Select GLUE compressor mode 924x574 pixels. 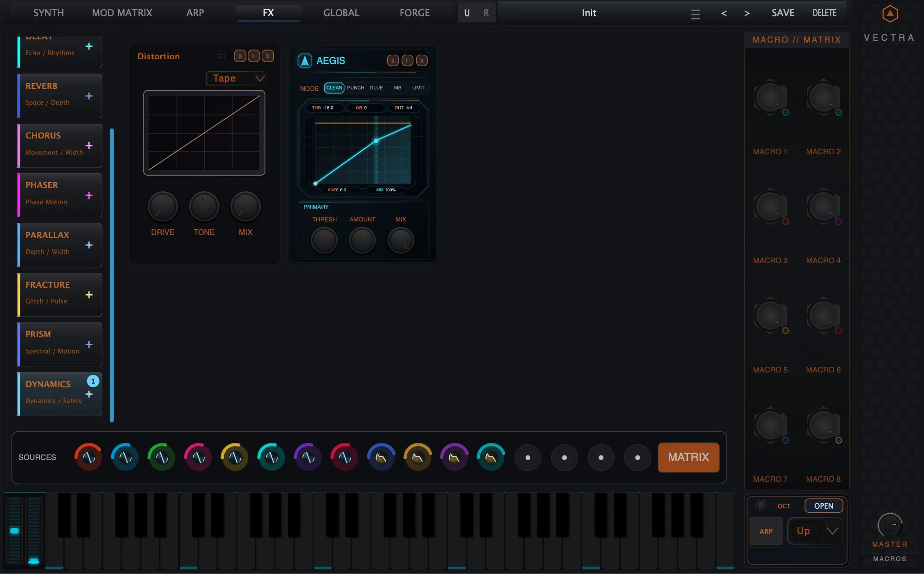[x=376, y=88]
